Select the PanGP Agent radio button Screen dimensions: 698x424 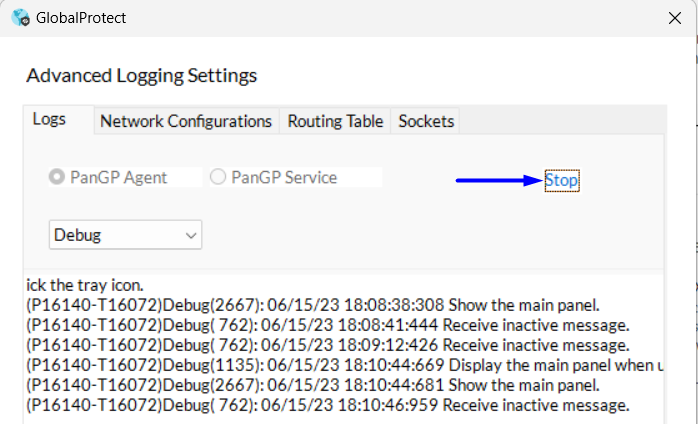pyautogui.click(x=57, y=177)
